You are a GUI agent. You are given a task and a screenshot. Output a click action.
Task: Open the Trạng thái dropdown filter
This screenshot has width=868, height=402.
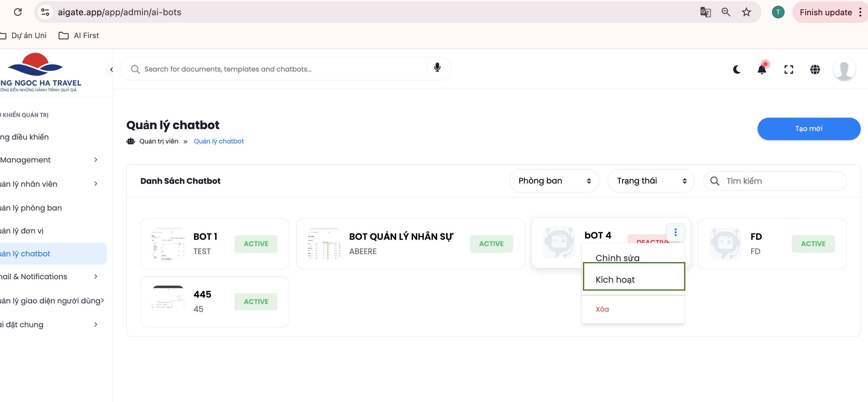click(651, 181)
